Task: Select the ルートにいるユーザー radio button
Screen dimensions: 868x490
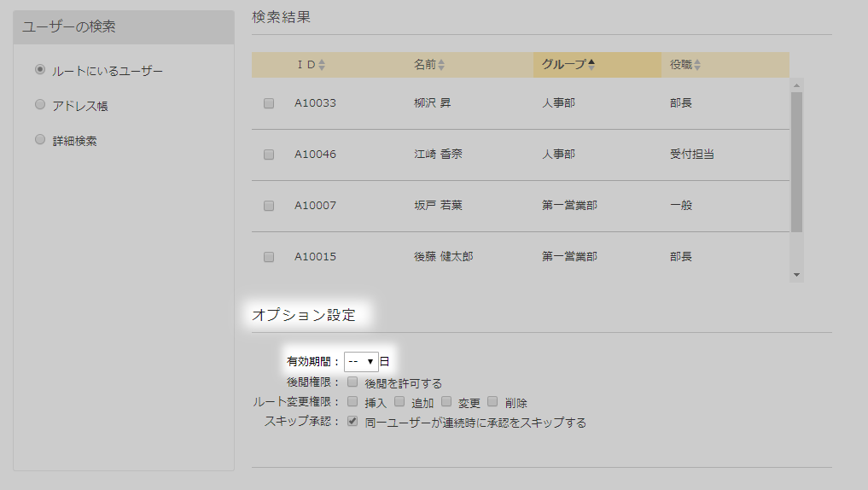Action: (40, 69)
